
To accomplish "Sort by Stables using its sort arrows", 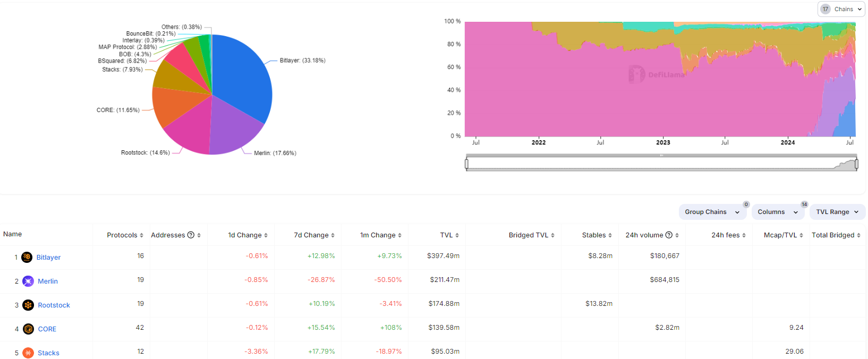I will (610, 235).
